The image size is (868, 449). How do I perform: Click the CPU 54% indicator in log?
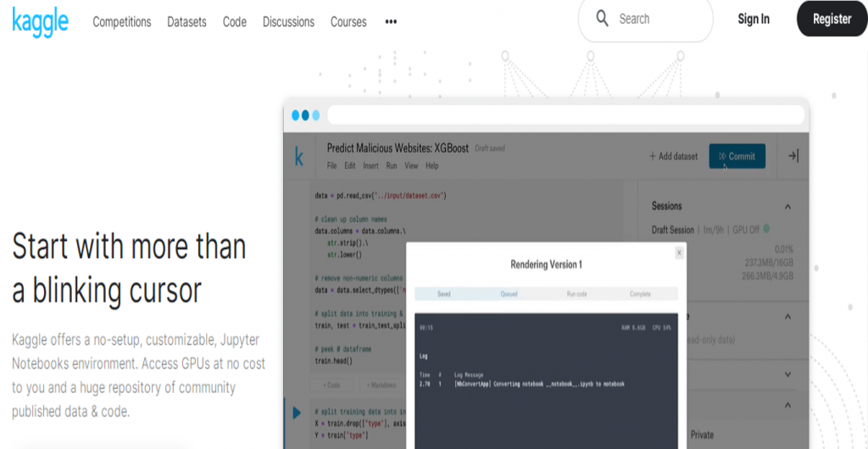pyautogui.click(x=661, y=328)
